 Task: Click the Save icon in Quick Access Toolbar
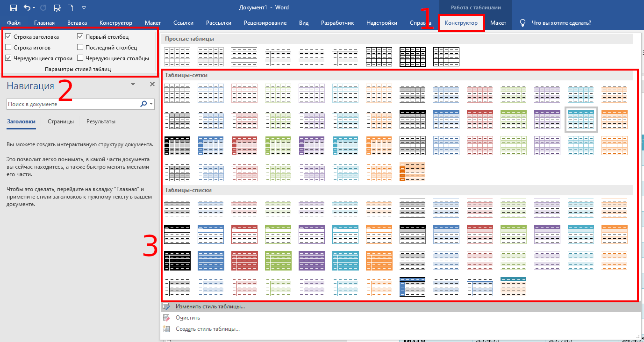coord(13,8)
